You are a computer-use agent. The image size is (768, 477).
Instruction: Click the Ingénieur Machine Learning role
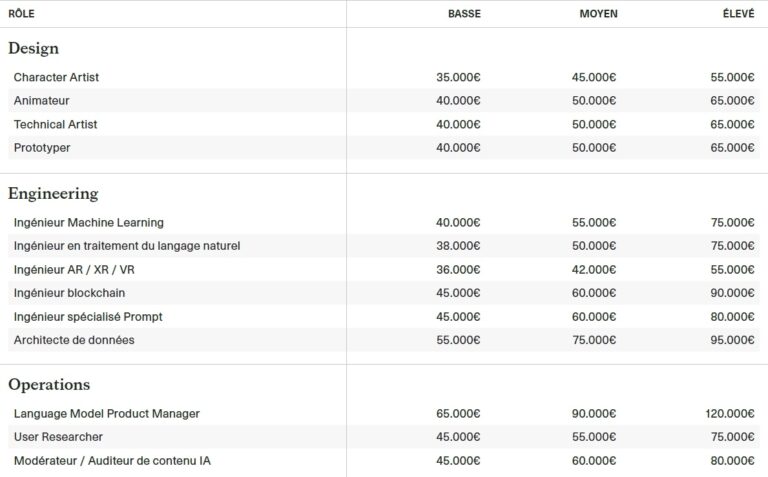89,222
